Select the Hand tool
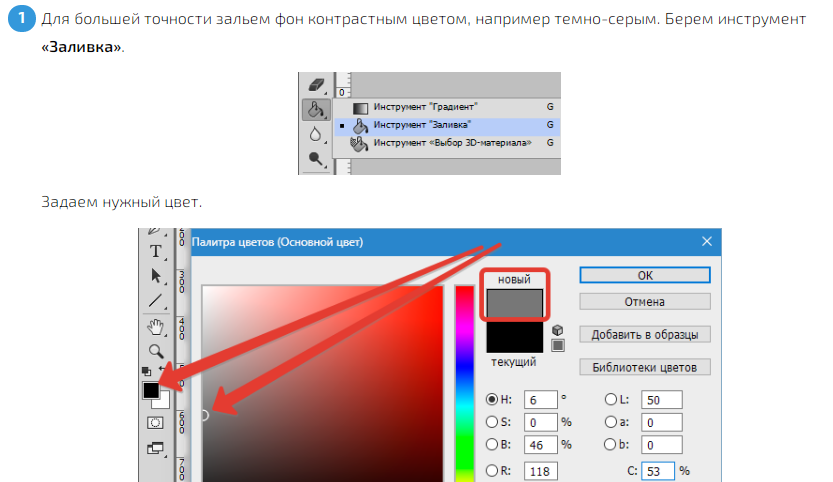The height and width of the screenshot is (482, 833). point(156,326)
